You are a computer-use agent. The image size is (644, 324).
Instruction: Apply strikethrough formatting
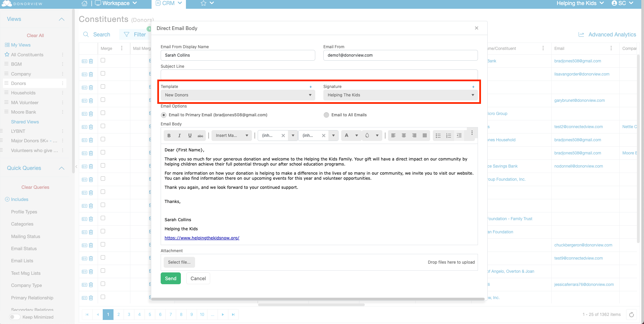pos(200,136)
